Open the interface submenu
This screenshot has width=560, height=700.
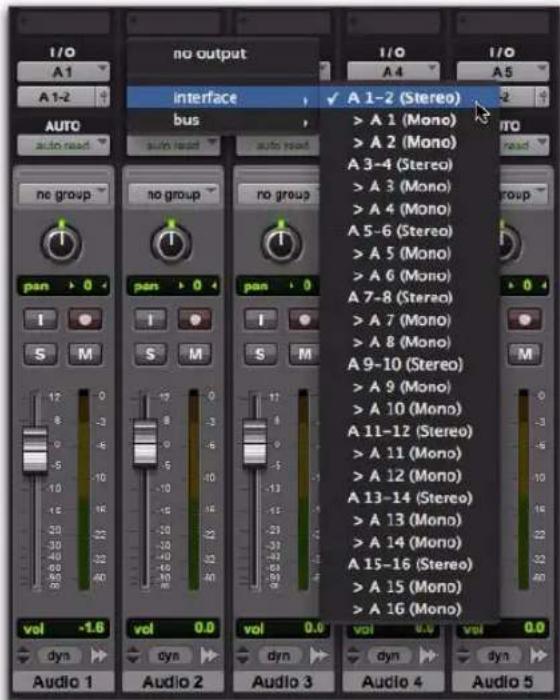click(222, 97)
